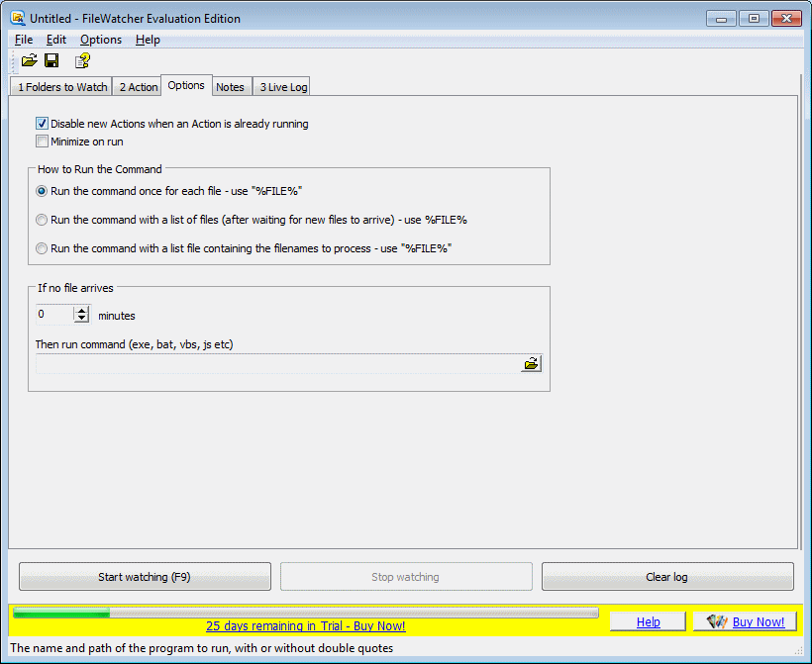Open the File menu
The height and width of the screenshot is (664, 812).
[24, 40]
